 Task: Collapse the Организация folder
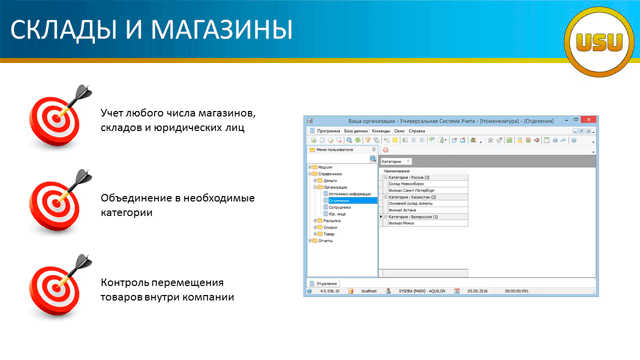(315, 187)
